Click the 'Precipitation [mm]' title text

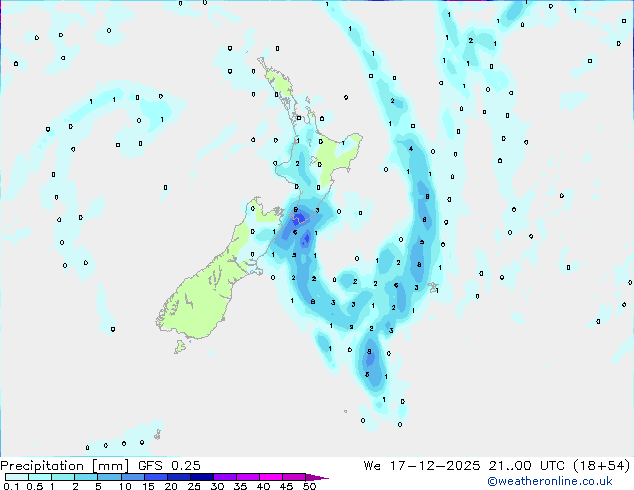tap(65, 466)
